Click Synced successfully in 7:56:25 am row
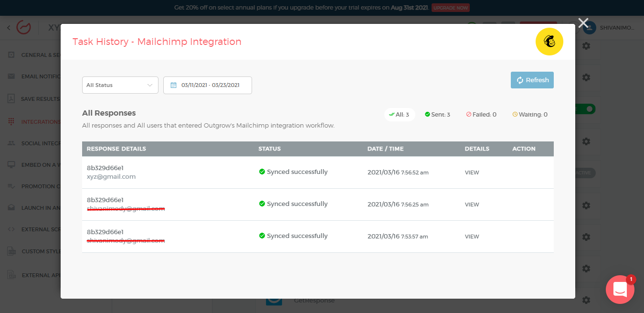The width and height of the screenshot is (644, 313). (297, 204)
